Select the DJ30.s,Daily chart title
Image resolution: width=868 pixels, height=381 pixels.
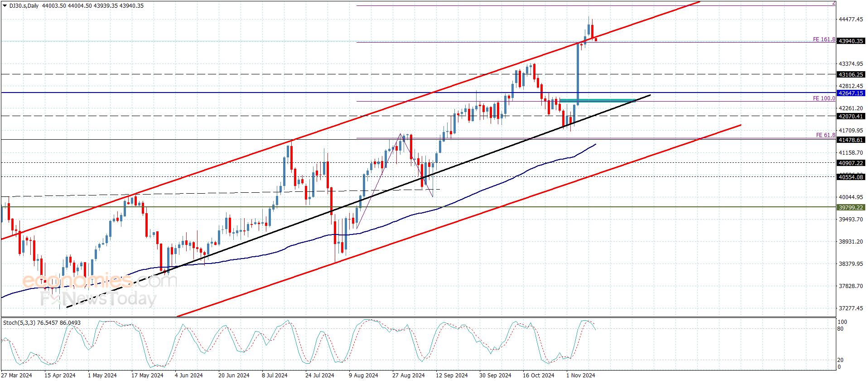(x=24, y=6)
